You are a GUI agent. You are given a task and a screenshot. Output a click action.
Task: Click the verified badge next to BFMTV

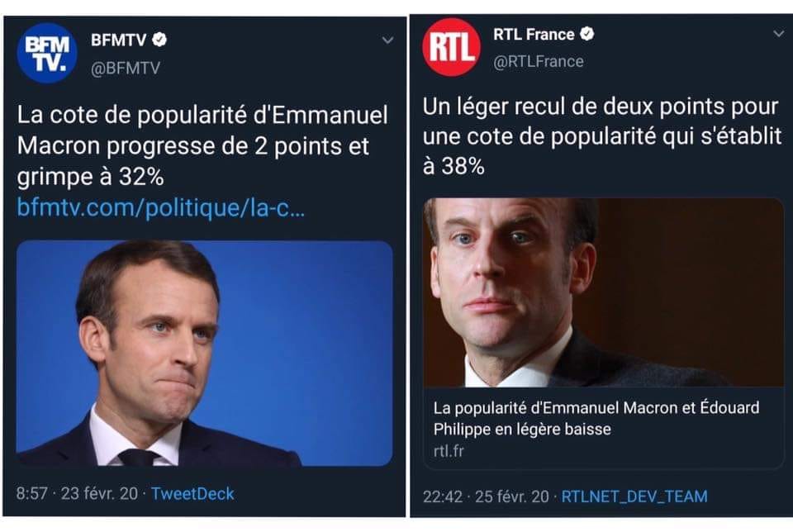coord(164,39)
